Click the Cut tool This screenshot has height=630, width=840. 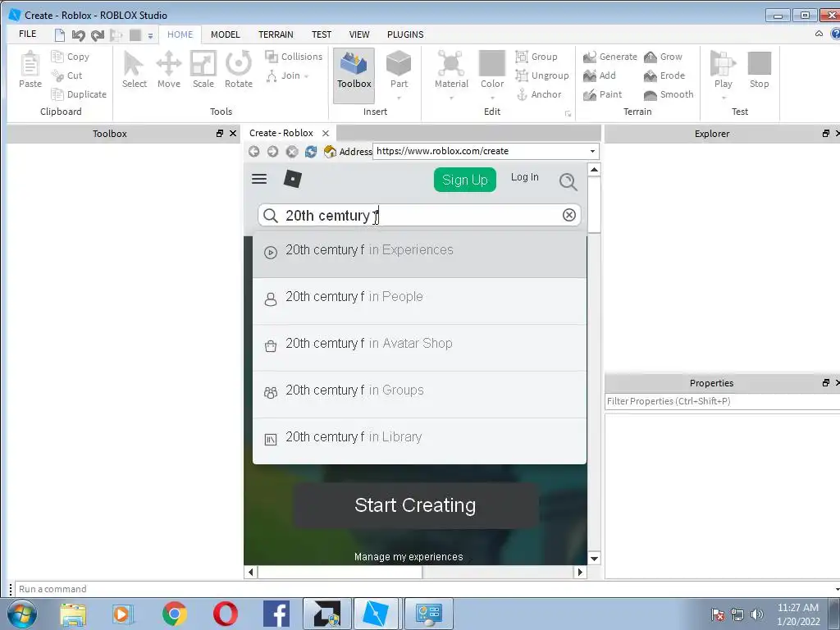click(x=66, y=75)
